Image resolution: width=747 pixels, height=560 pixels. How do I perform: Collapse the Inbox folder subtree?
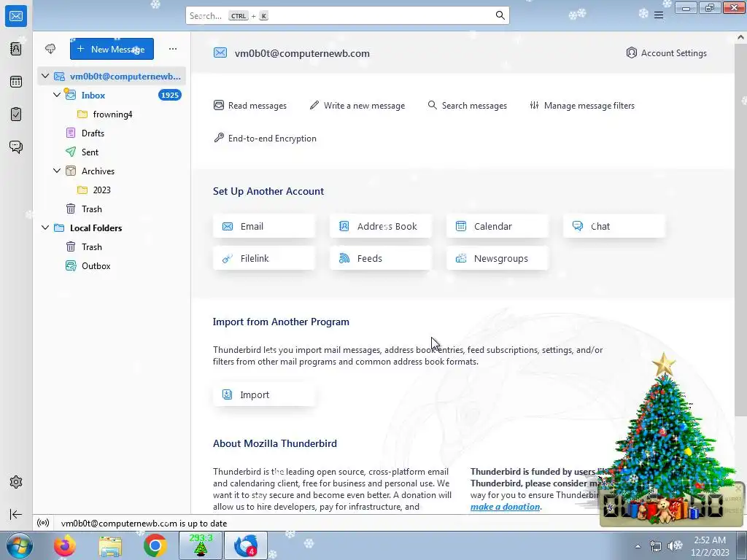click(57, 95)
